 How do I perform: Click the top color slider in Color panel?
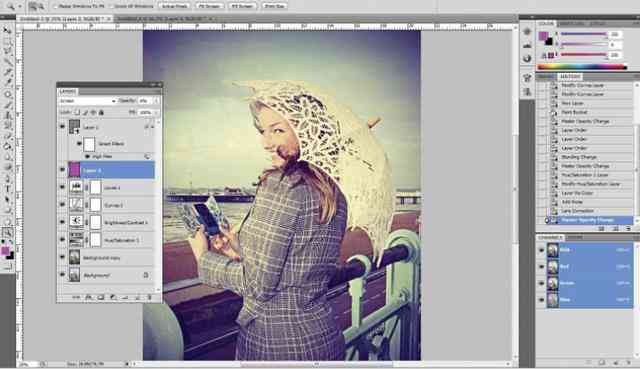click(584, 34)
